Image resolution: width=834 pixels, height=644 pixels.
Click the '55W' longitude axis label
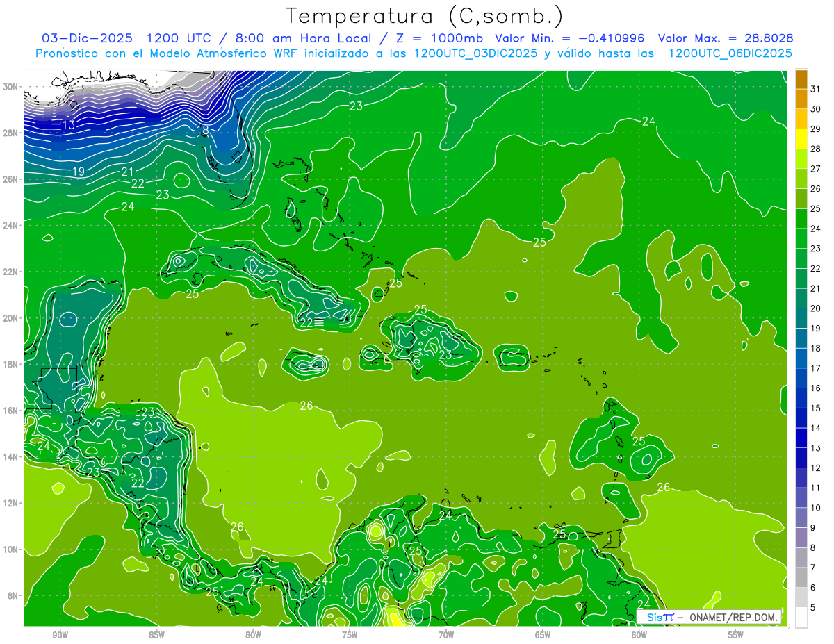click(x=736, y=635)
